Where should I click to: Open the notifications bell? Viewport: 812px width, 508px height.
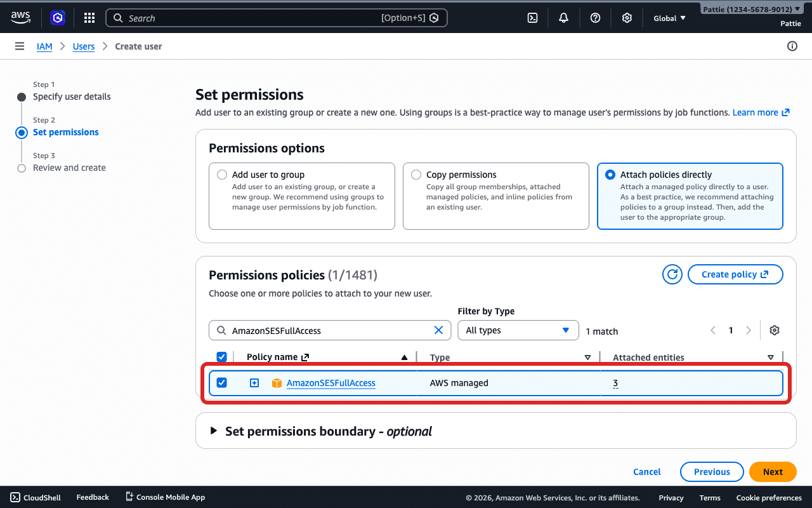pos(563,18)
